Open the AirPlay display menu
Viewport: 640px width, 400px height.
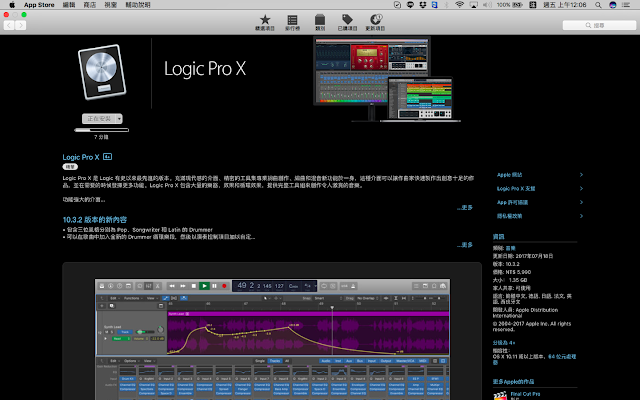(473, 5)
